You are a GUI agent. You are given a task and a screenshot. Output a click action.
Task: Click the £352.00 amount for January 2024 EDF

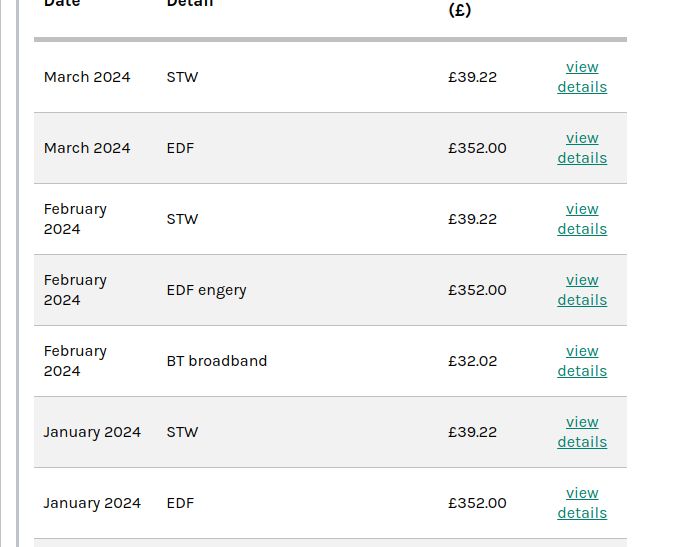(477, 503)
